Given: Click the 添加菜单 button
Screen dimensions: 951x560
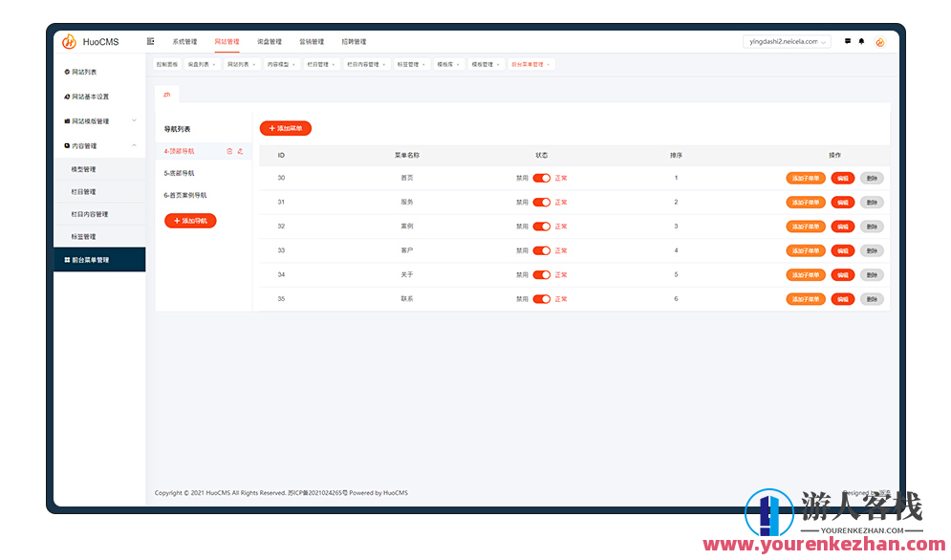Looking at the screenshot, I should (287, 127).
